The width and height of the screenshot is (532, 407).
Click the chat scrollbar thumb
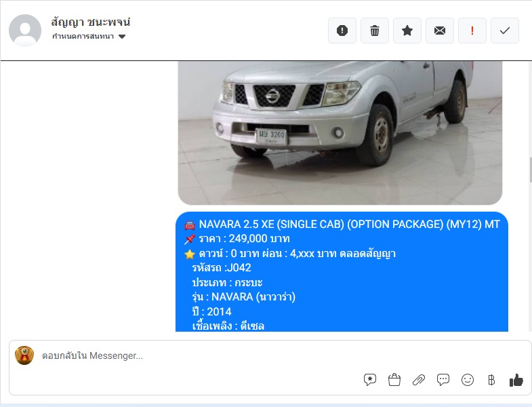pos(531,170)
